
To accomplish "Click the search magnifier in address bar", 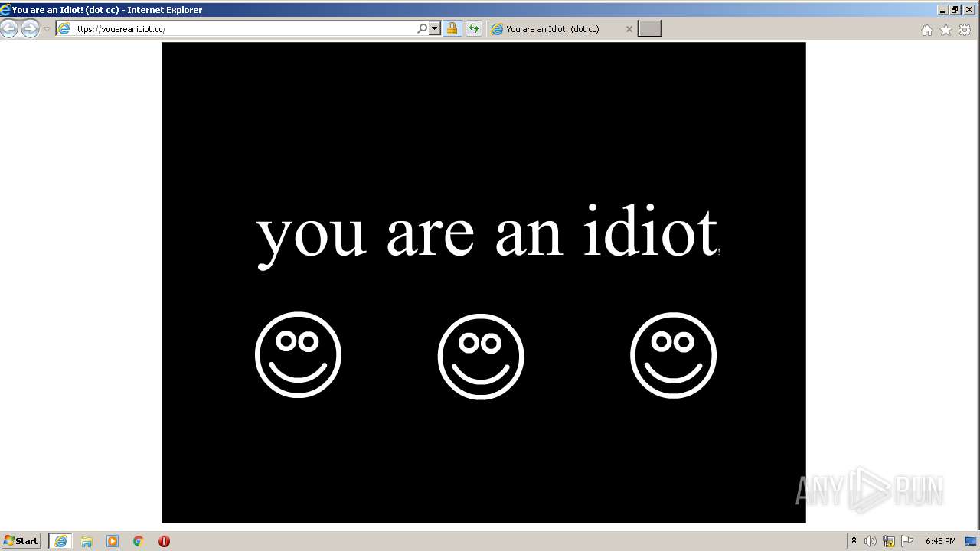I will 422,29.
